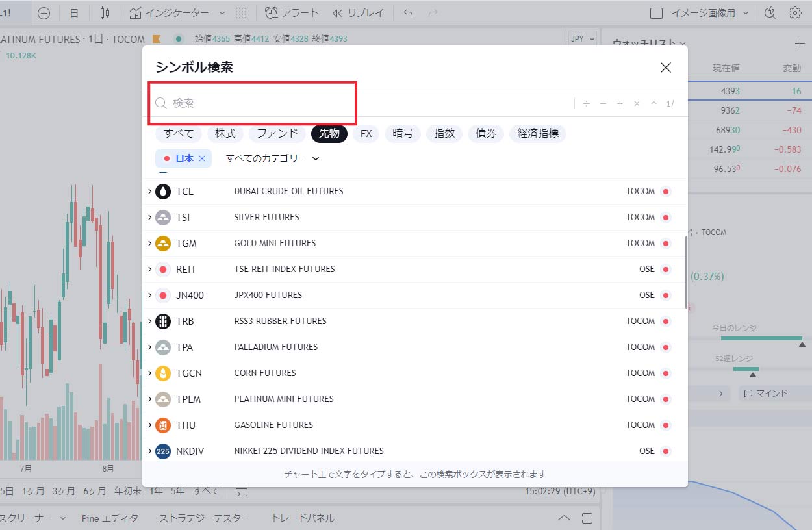Click the add symbol plus circle icon
The width and height of the screenshot is (812, 530).
(x=44, y=13)
